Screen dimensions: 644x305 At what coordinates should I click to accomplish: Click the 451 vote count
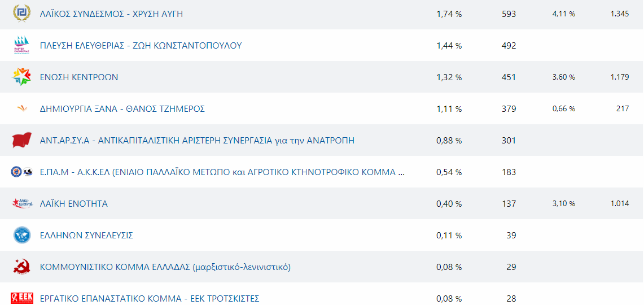509,77
